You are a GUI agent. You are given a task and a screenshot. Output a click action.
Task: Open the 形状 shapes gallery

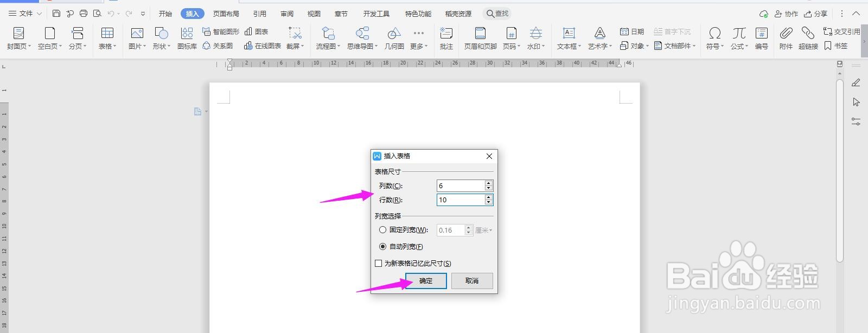click(x=162, y=39)
